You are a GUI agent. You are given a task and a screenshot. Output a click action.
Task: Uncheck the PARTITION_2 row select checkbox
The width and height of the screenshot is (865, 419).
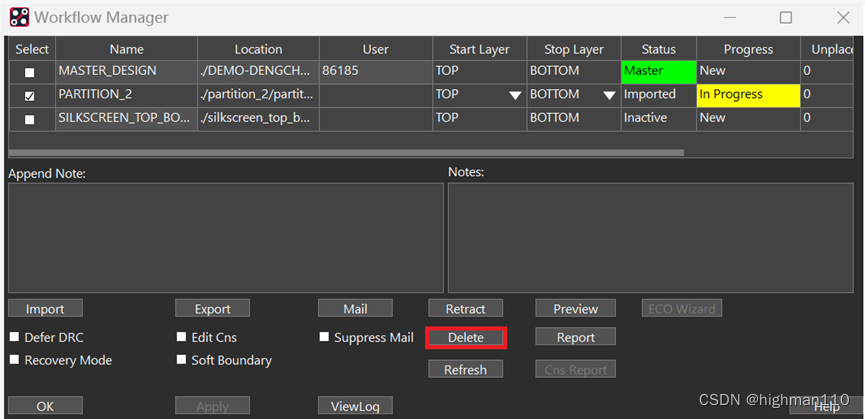pyautogui.click(x=29, y=96)
